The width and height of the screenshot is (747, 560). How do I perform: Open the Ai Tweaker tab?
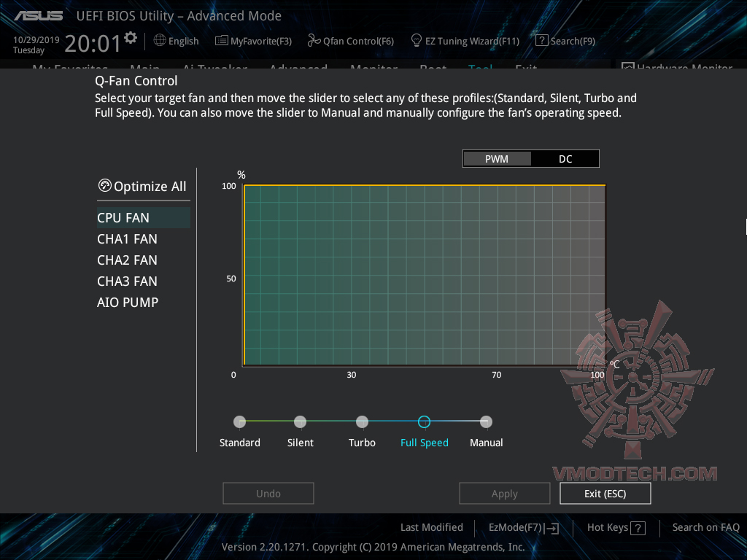coord(214,69)
